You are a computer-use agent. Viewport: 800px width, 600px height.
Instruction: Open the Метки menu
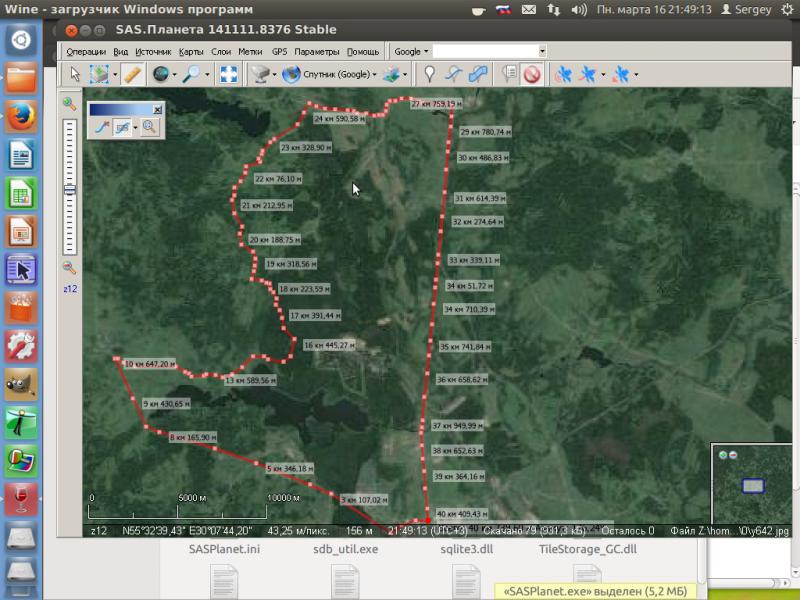[x=250, y=52]
